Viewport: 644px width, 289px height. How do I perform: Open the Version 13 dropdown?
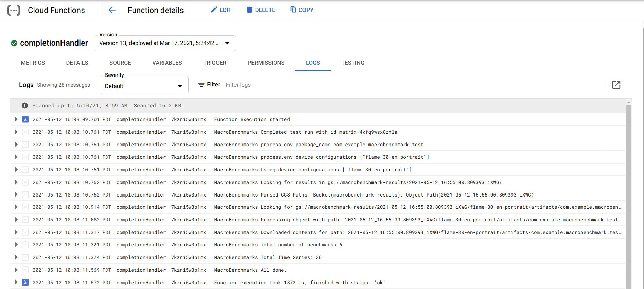point(165,43)
